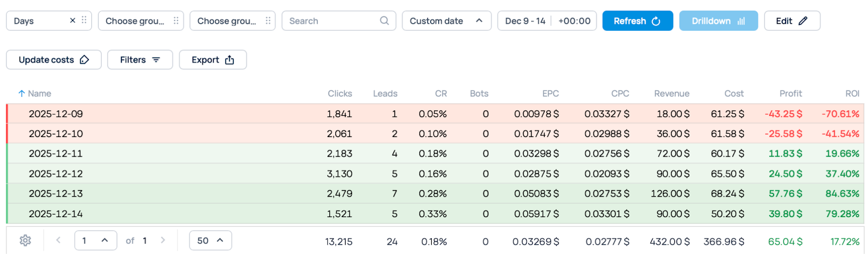
Task: Open table settings gear icon
Action: 25,240
